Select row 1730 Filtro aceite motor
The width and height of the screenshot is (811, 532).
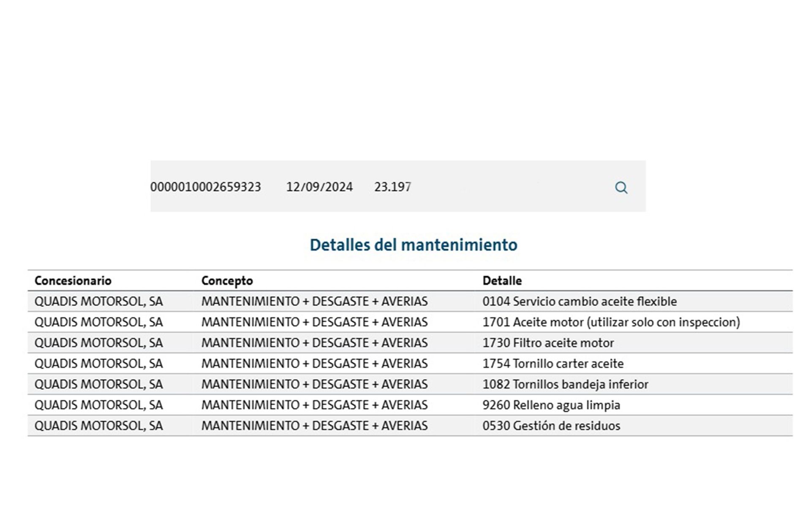coord(410,343)
